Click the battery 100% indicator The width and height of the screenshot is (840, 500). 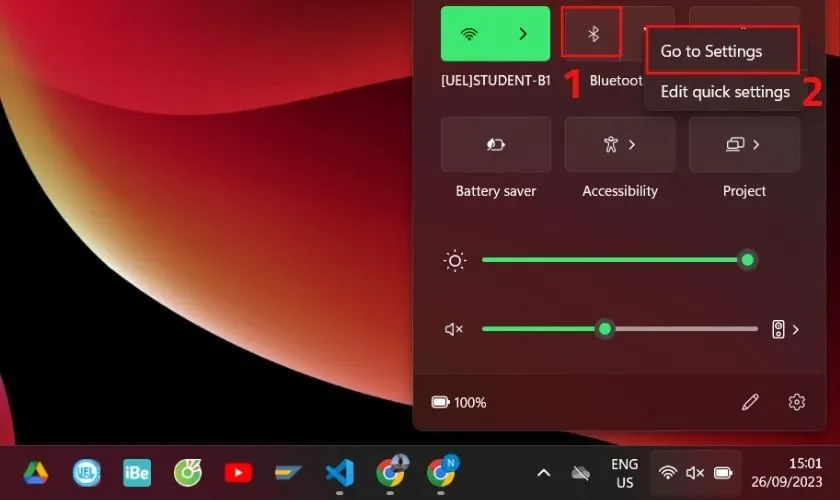pos(459,402)
